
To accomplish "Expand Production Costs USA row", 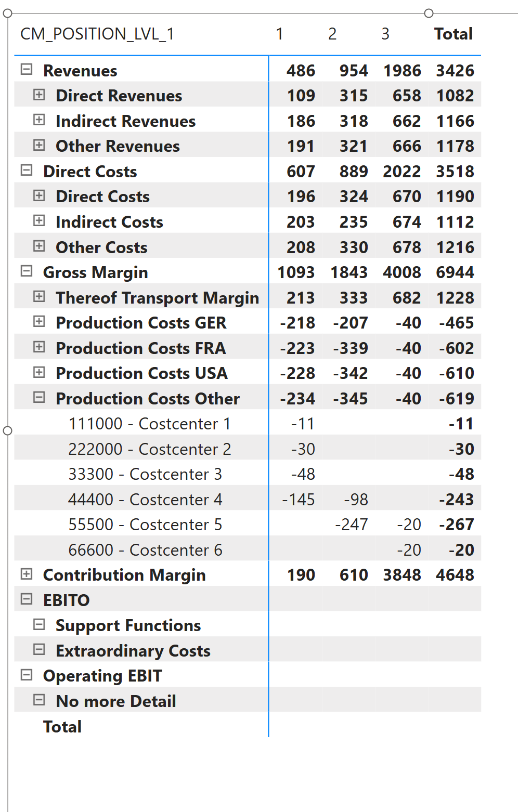I will pos(39,372).
